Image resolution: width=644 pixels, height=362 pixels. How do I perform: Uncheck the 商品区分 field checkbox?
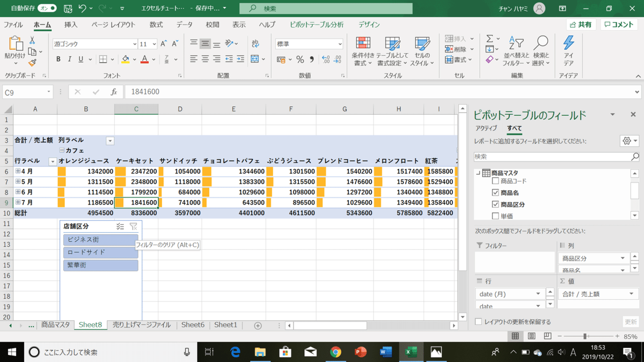(495, 204)
